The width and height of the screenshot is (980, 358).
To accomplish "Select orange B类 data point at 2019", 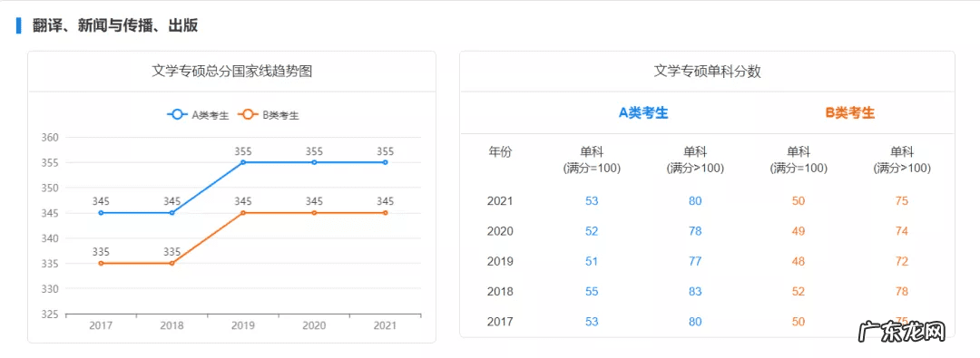I will click(243, 213).
